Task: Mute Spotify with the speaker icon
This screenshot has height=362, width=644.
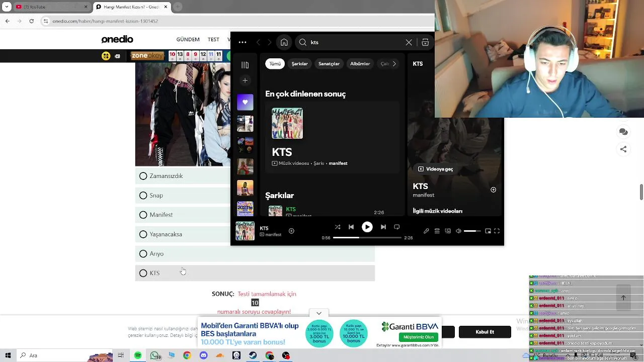Action: tap(458, 231)
